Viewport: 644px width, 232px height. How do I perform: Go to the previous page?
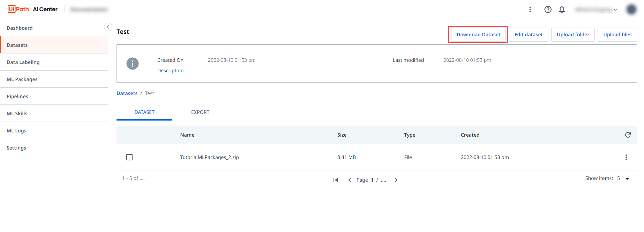pos(349,180)
